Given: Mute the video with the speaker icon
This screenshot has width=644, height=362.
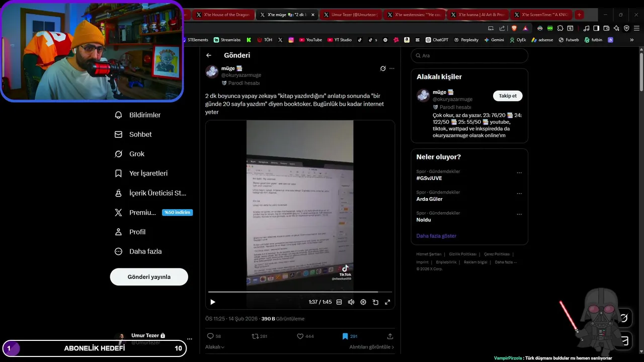Looking at the screenshot, I should click(x=351, y=302).
